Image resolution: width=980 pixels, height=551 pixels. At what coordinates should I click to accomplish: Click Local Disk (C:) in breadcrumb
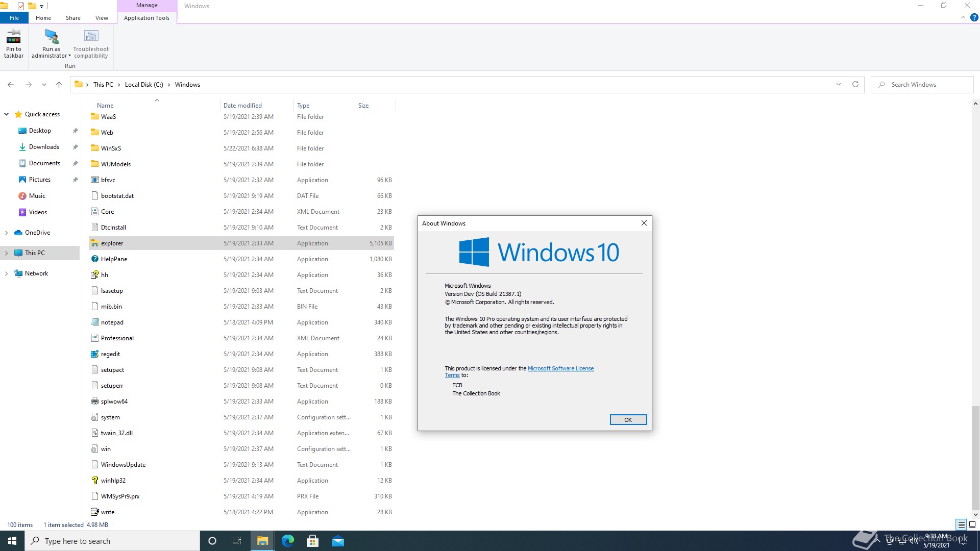(x=144, y=85)
